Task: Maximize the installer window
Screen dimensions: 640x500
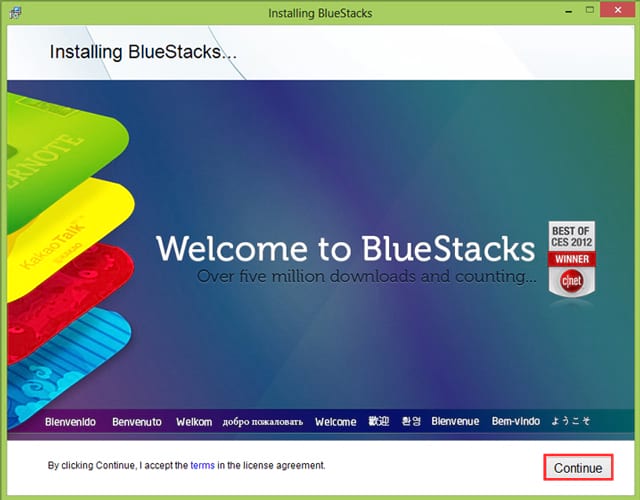Action: 590,10
